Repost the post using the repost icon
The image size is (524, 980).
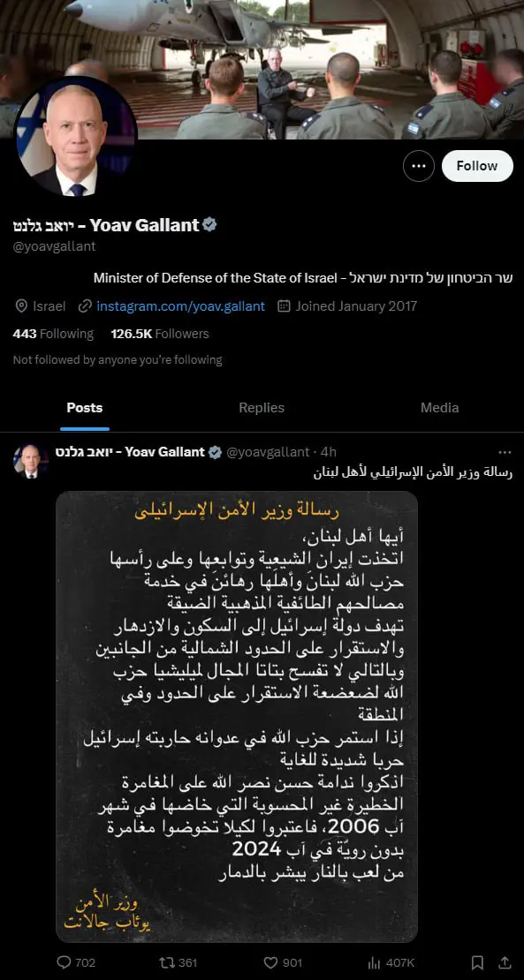point(163,962)
